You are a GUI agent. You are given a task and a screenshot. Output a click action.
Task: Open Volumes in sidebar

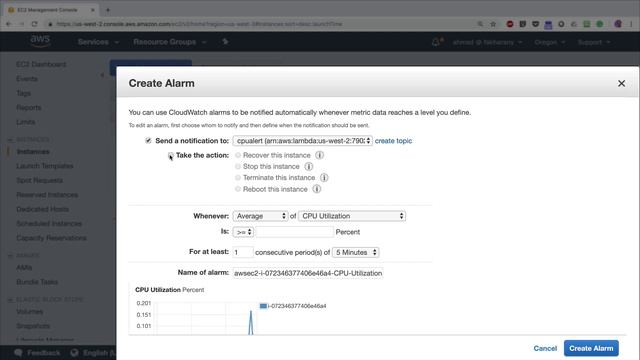(x=29, y=312)
